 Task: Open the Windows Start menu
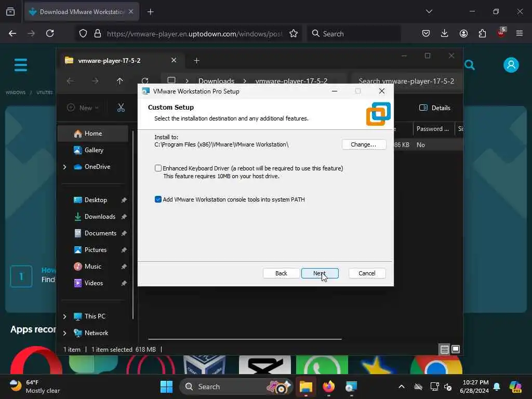click(x=166, y=387)
